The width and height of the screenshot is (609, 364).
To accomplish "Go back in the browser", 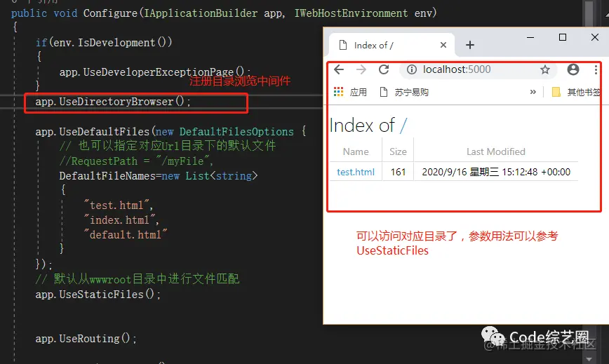I will pos(339,69).
